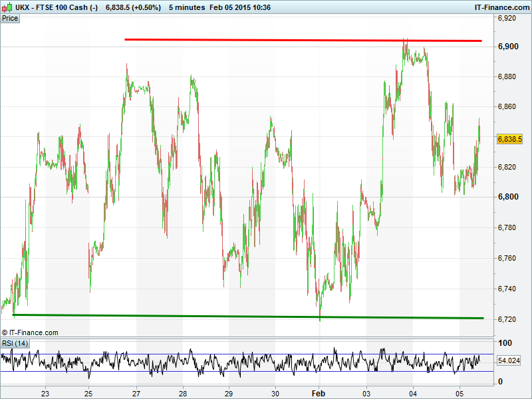Click the date Feb 05 2015 10:36 in header
532x399 pixels.
coord(240,7)
